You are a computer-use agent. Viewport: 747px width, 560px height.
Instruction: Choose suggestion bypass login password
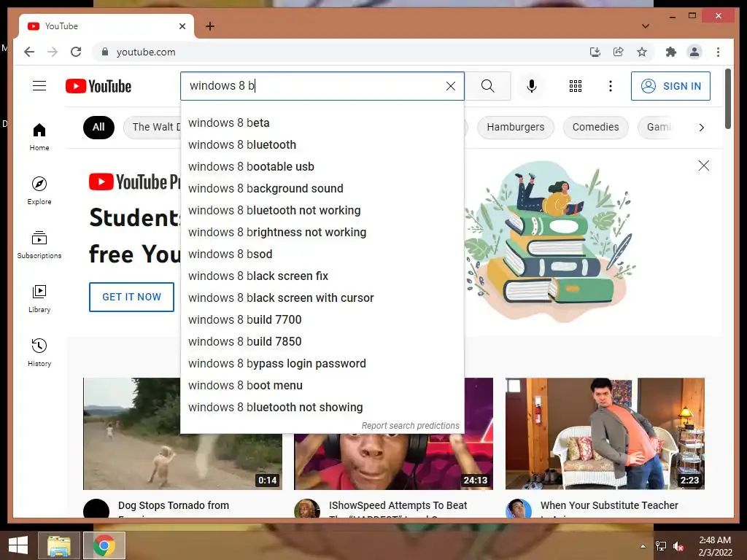tap(322, 364)
